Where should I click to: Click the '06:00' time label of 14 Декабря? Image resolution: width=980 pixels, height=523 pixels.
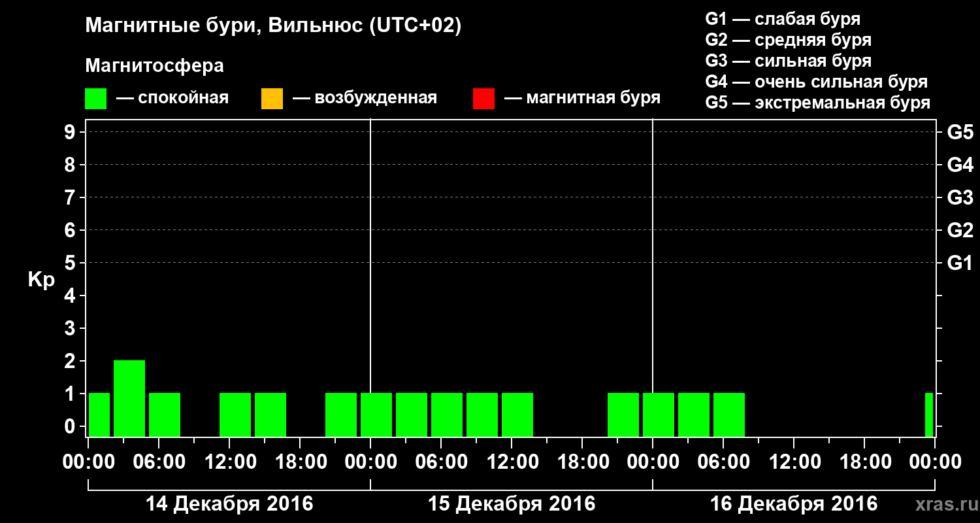159,462
